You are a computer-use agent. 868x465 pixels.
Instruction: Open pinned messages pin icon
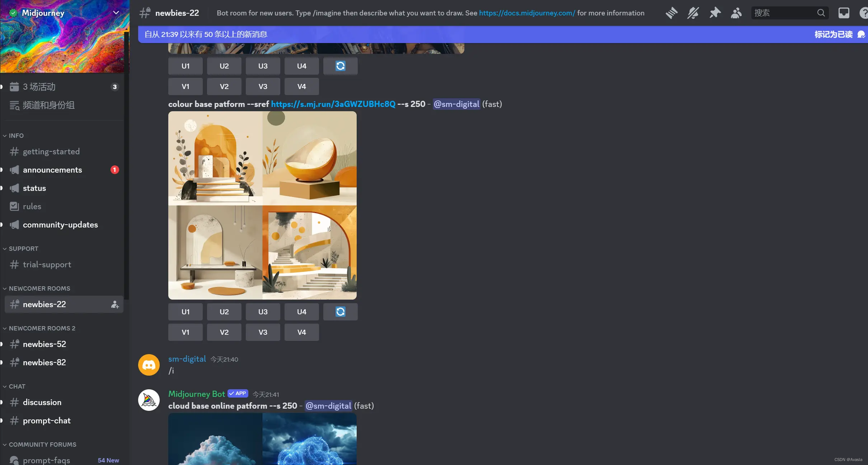coord(714,13)
